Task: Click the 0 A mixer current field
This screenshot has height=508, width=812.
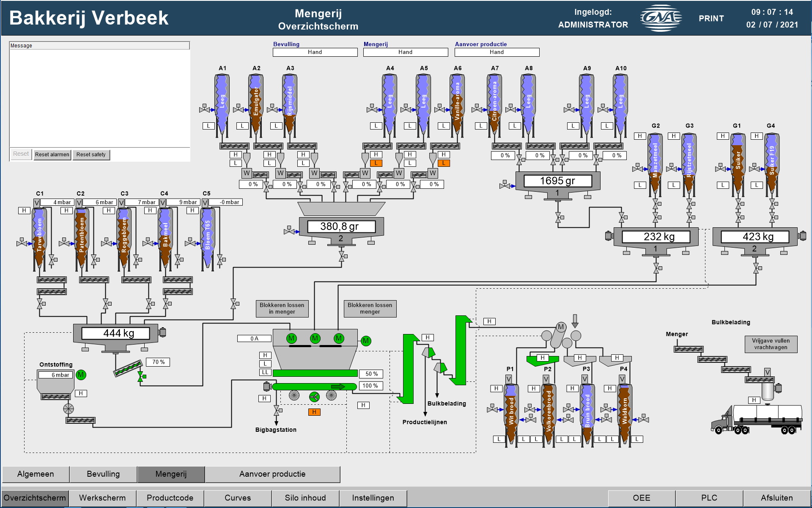Action: 254,339
